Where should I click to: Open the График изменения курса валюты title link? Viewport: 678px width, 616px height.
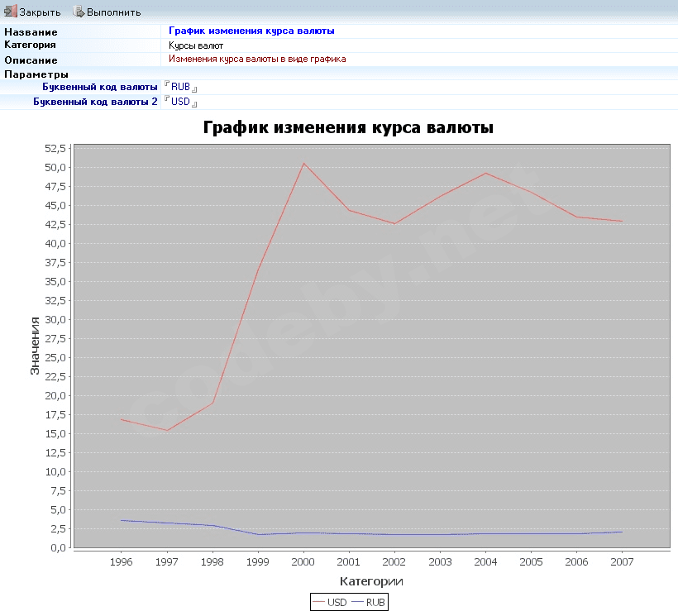[x=251, y=31]
